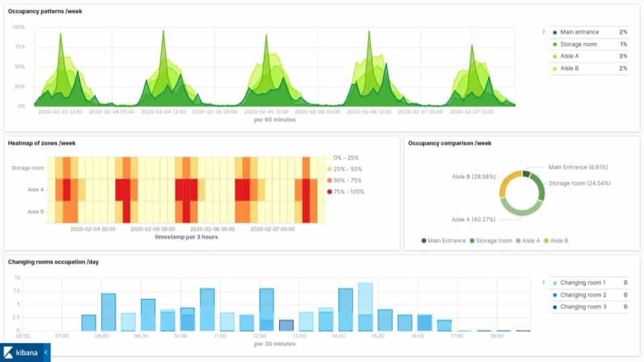Click the Storage room donut legend item
644x362 pixels.
491,241
